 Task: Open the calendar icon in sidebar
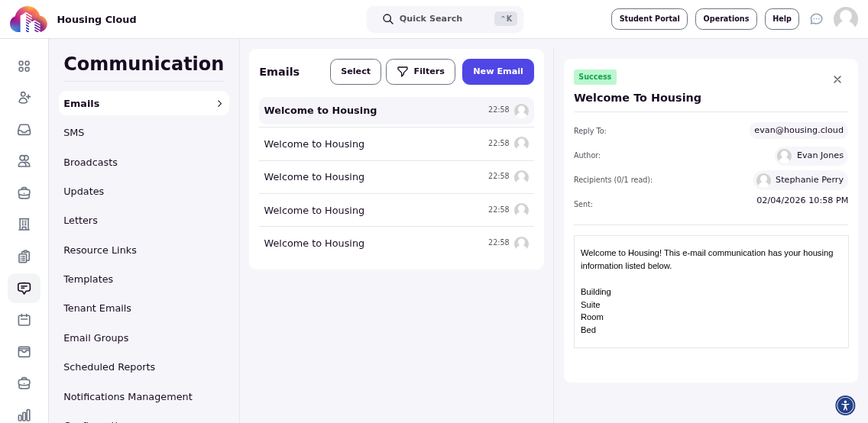point(24,320)
